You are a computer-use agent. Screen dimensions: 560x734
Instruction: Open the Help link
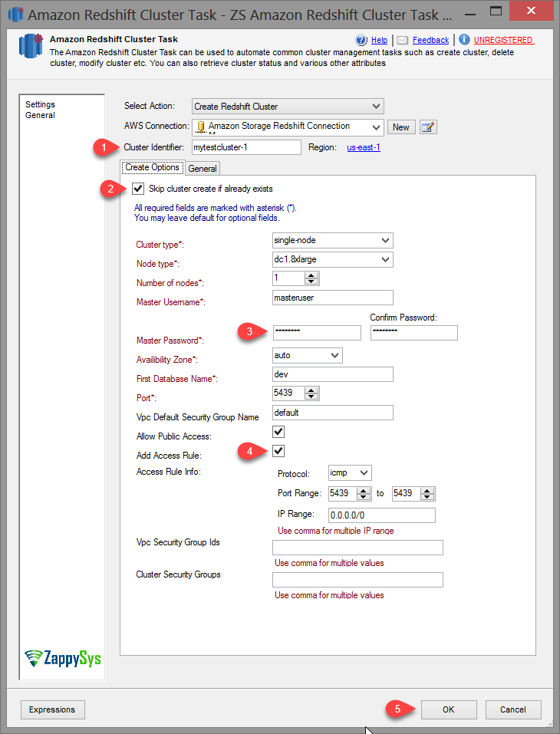click(379, 40)
